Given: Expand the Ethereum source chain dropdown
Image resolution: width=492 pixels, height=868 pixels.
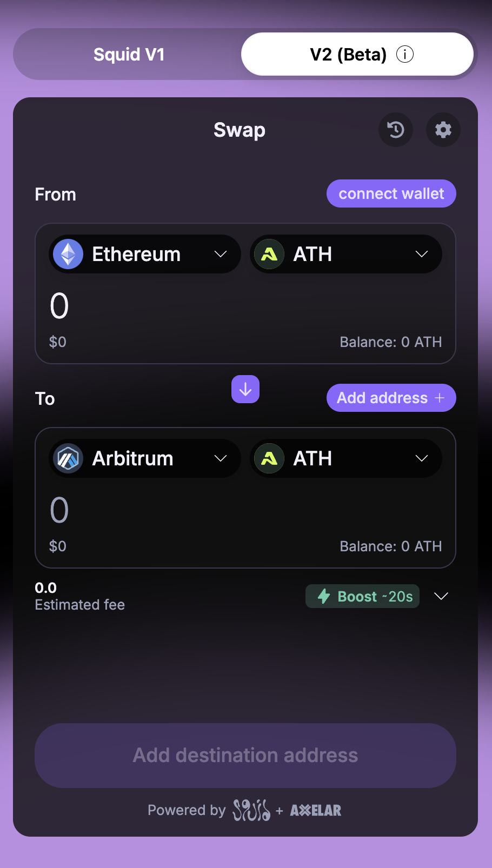Looking at the screenshot, I should click(x=220, y=254).
